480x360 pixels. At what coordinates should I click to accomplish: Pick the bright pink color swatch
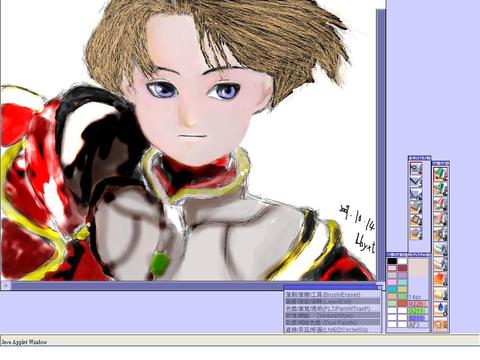click(392, 282)
